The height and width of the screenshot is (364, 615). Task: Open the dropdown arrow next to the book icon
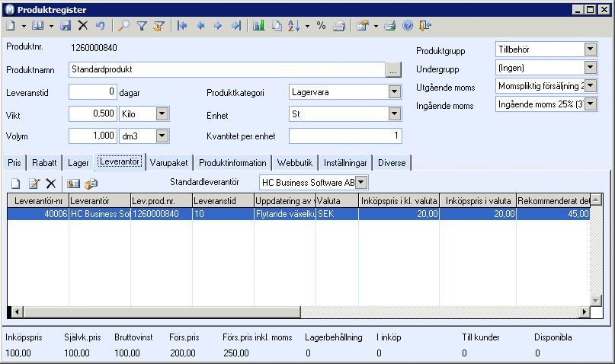click(51, 26)
